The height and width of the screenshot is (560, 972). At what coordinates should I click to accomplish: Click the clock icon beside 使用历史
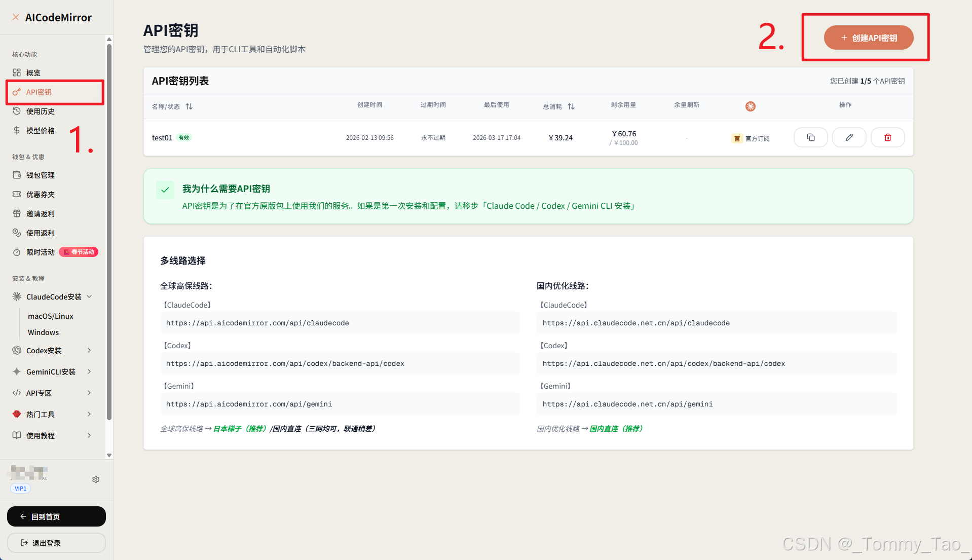click(17, 111)
